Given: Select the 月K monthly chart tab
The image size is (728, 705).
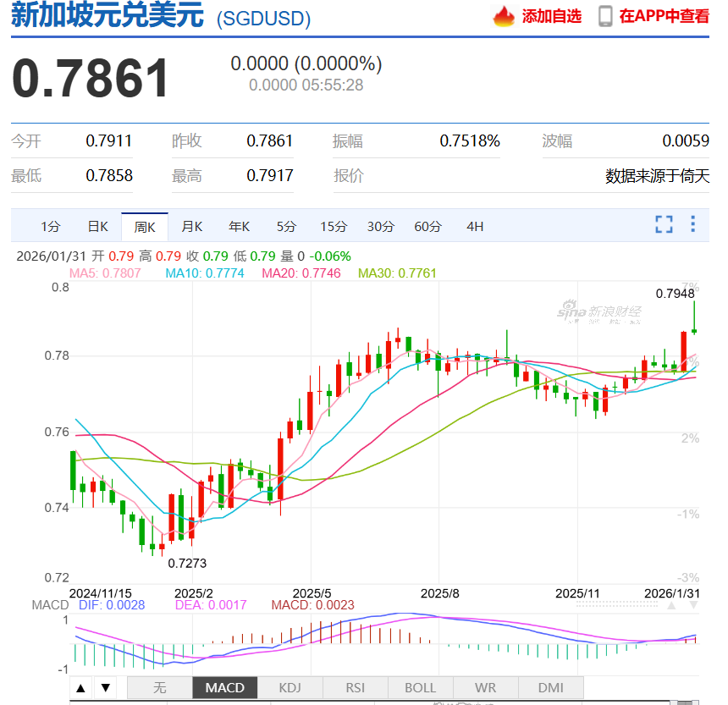Looking at the screenshot, I should click(x=192, y=226).
